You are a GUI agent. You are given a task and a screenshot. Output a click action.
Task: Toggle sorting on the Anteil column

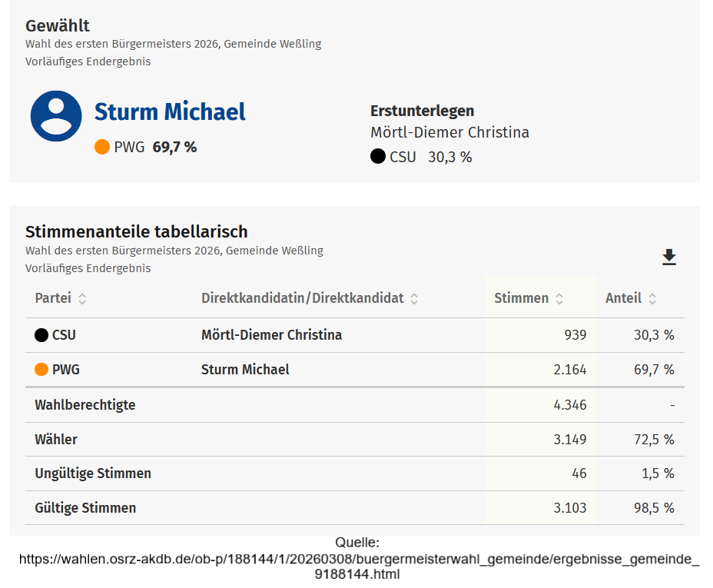652,298
